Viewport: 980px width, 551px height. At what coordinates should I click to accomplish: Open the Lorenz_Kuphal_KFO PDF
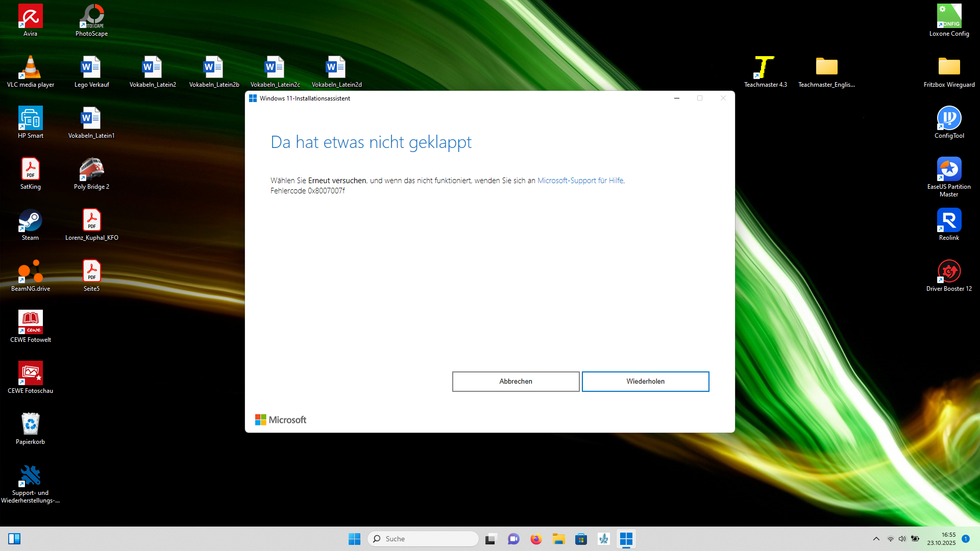coord(91,224)
